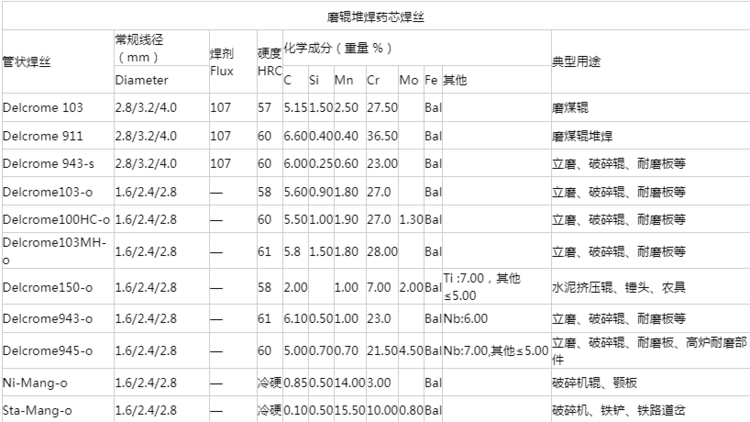Select the Mn value 15.50
This screenshot has height=422, width=750.
tap(350, 411)
